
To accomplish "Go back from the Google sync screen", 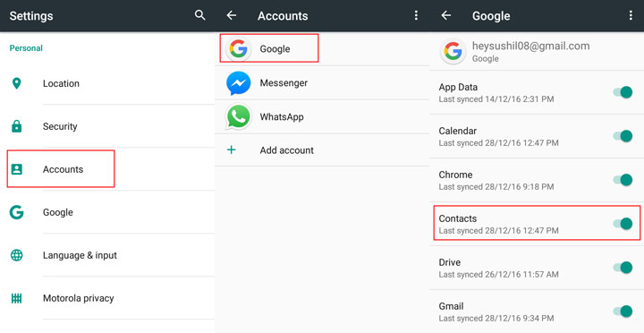I will coord(446,15).
